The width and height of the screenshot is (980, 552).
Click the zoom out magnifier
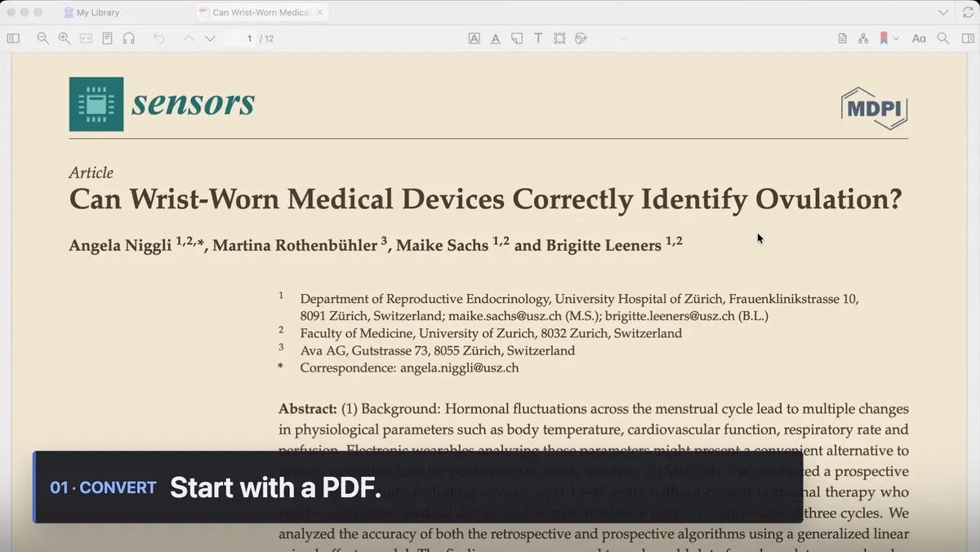click(x=42, y=38)
